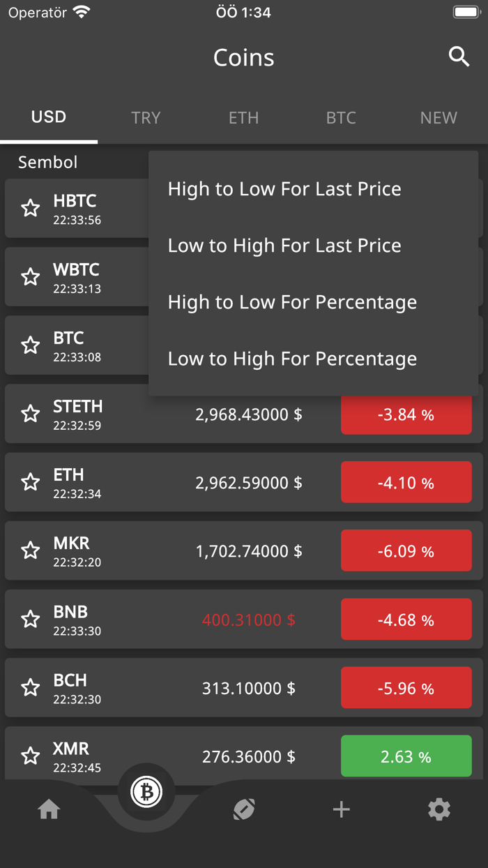
Task: Mark XMR as favorite
Action: 30,756
